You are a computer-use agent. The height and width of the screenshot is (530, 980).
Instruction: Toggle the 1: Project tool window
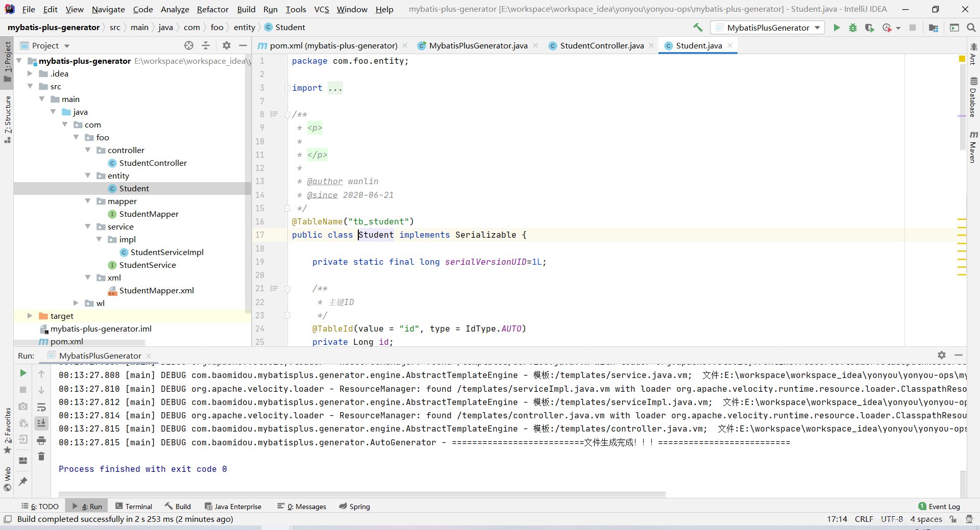(8, 61)
